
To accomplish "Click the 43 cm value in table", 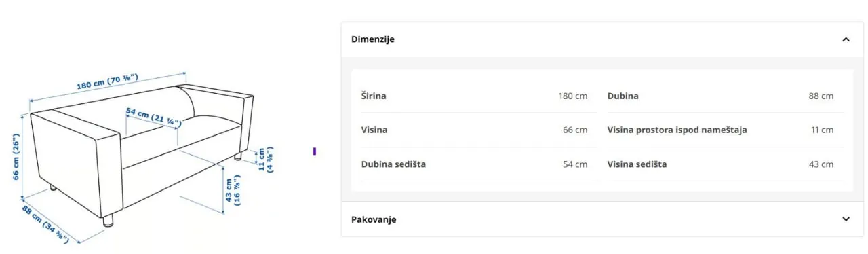I will [821, 164].
